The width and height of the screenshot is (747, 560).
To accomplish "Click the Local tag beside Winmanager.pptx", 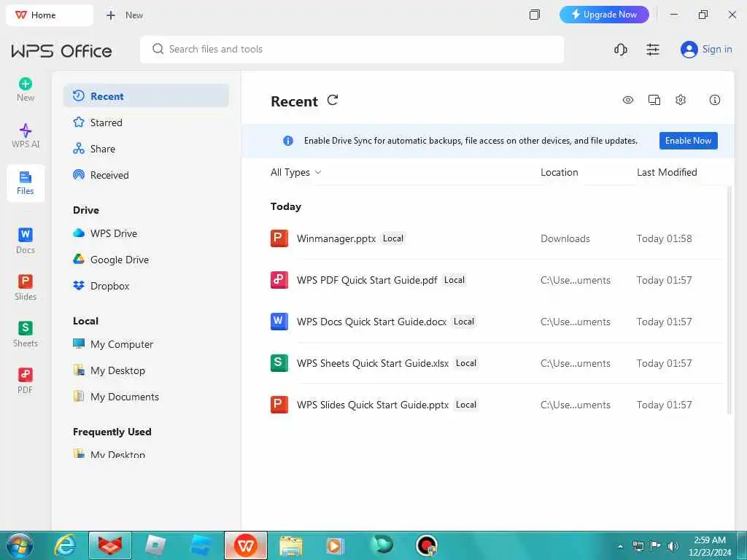I will click(x=393, y=238).
